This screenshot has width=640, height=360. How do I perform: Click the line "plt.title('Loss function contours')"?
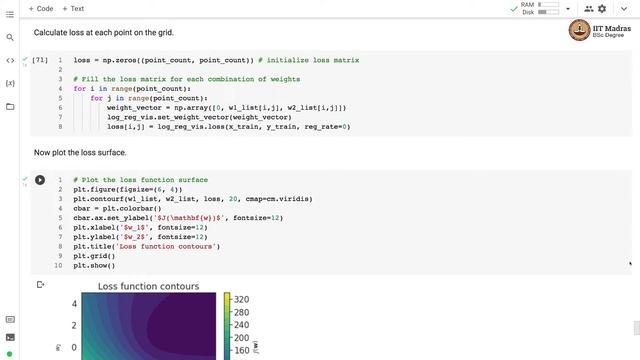(x=147, y=247)
